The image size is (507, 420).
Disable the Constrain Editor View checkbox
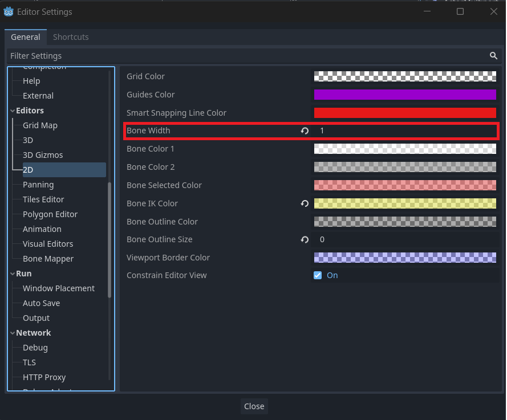[x=318, y=275]
